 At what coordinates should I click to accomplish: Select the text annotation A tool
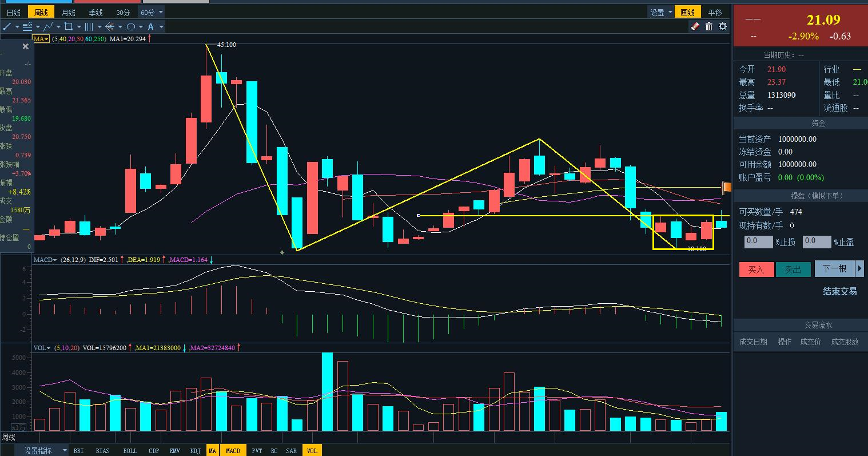(x=151, y=26)
